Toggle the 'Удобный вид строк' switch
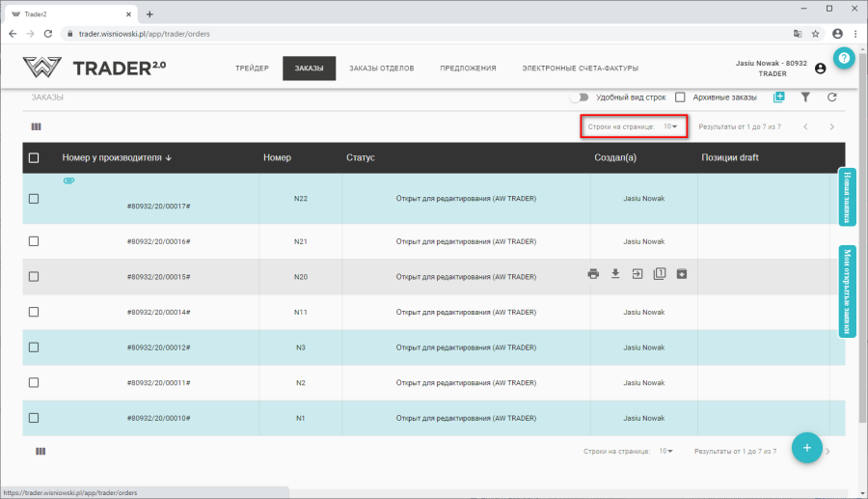This screenshot has width=868, height=499. [579, 97]
